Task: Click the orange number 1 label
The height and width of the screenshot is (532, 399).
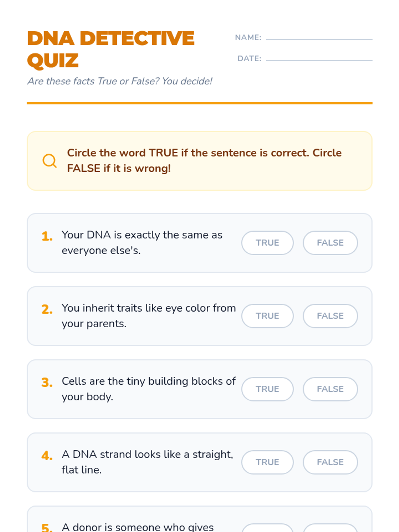Action: (47, 236)
